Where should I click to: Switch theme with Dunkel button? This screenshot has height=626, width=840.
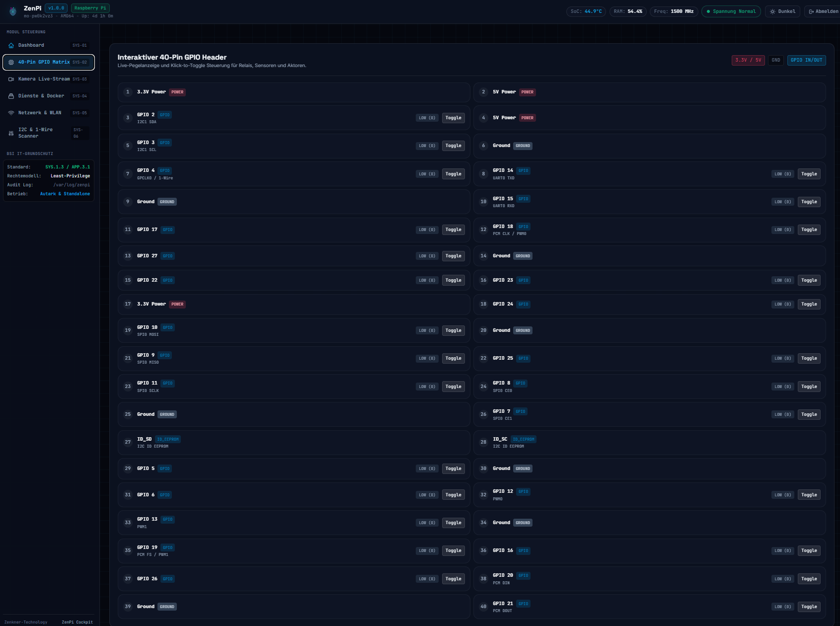pos(782,11)
